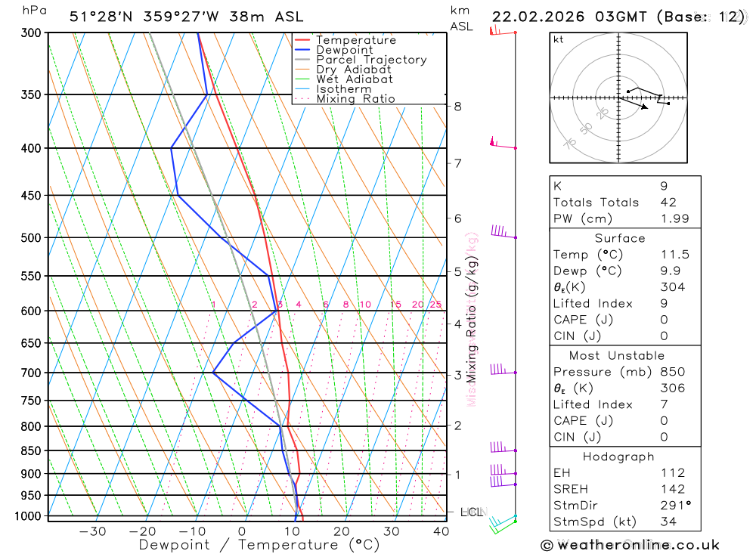Click the 25 ring label in hodograph
The height and width of the screenshot is (554, 756).
click(x=603, y=114)
